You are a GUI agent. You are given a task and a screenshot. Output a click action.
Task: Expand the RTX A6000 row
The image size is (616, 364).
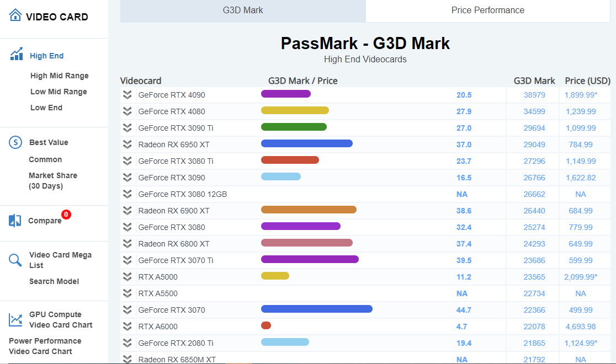pos(127,326)
